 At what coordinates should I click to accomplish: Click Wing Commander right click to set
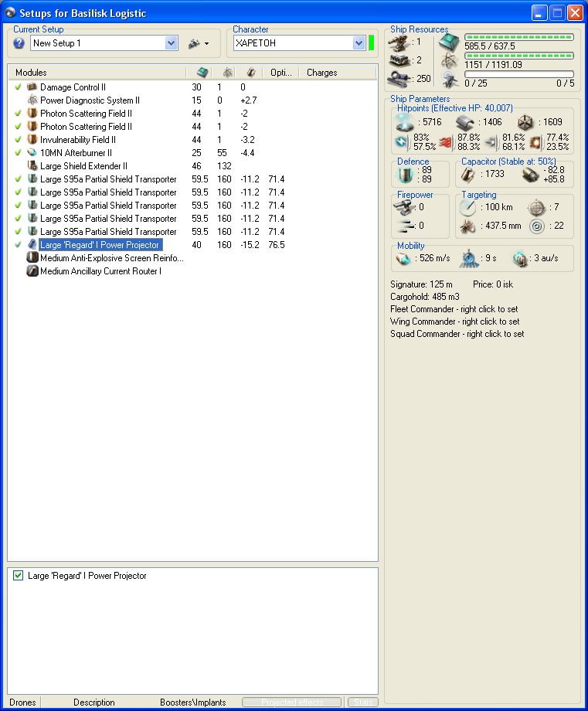(454, 321)
